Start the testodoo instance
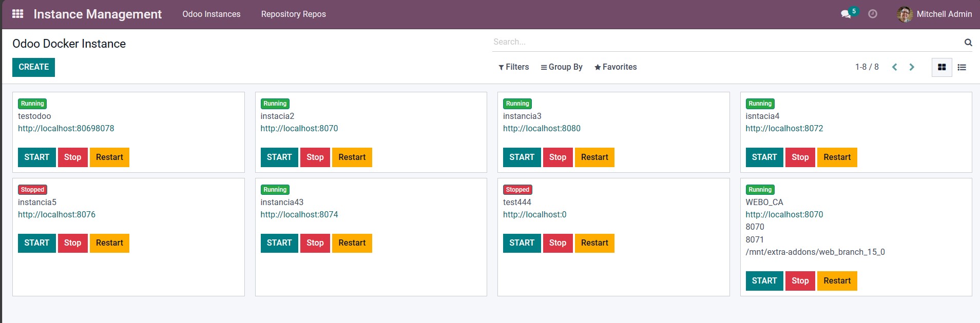 37,157
